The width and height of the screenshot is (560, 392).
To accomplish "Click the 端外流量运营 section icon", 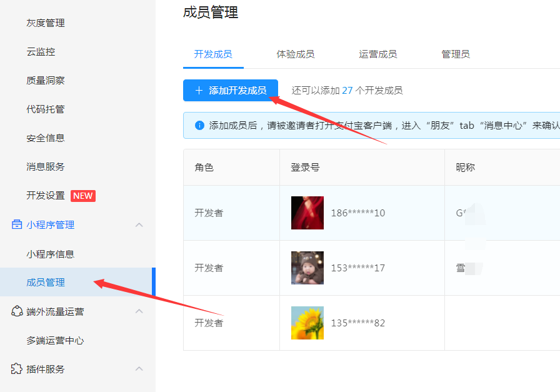I will pos(17,311).
